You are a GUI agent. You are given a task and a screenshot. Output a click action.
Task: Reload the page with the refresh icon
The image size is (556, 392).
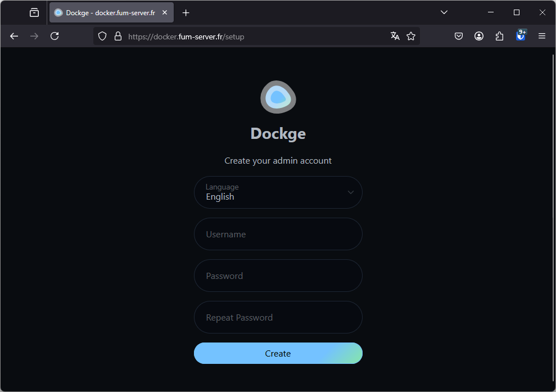pos(54,35)
